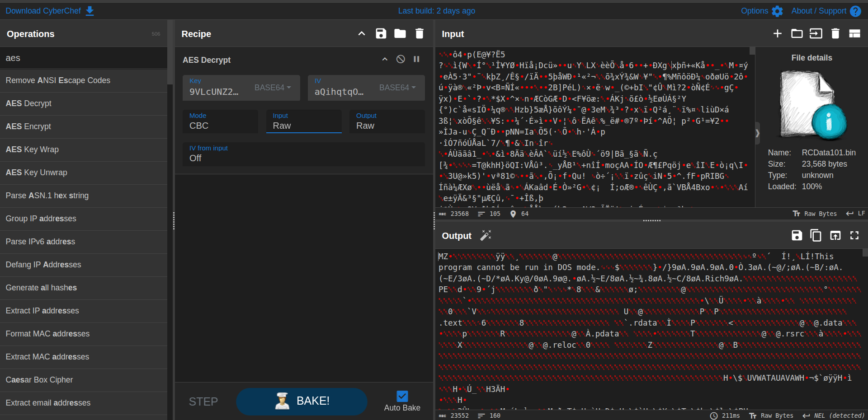This screenshot has height=420, width=868.
Task: Click the Last build notice link
Action: tap(436, 11)
